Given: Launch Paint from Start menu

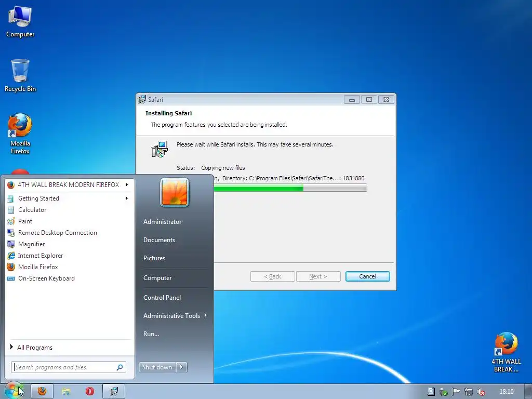Looking at the screenshot, I should click(x=25, y=221).
